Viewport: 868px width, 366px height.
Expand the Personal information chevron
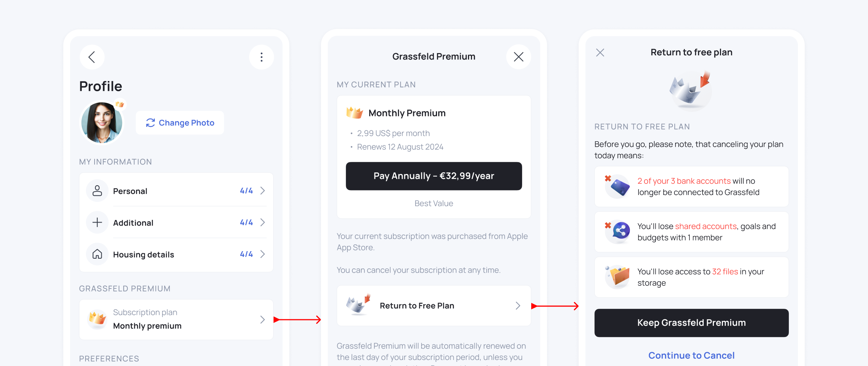263,191
